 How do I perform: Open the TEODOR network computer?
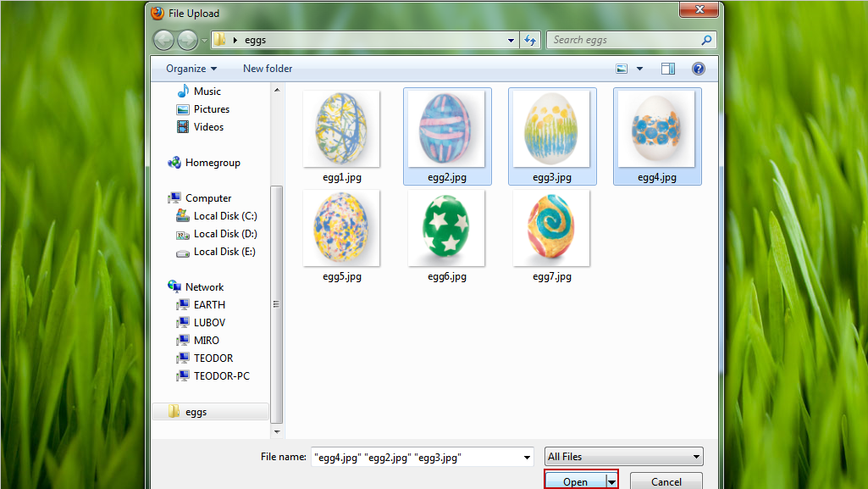click(204, 358)
